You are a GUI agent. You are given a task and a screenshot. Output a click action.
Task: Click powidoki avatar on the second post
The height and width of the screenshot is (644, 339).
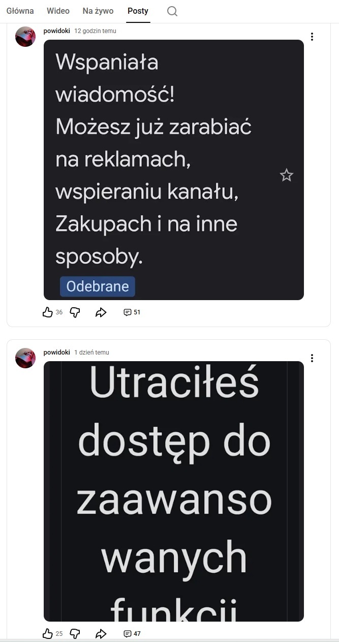point(25,358)
